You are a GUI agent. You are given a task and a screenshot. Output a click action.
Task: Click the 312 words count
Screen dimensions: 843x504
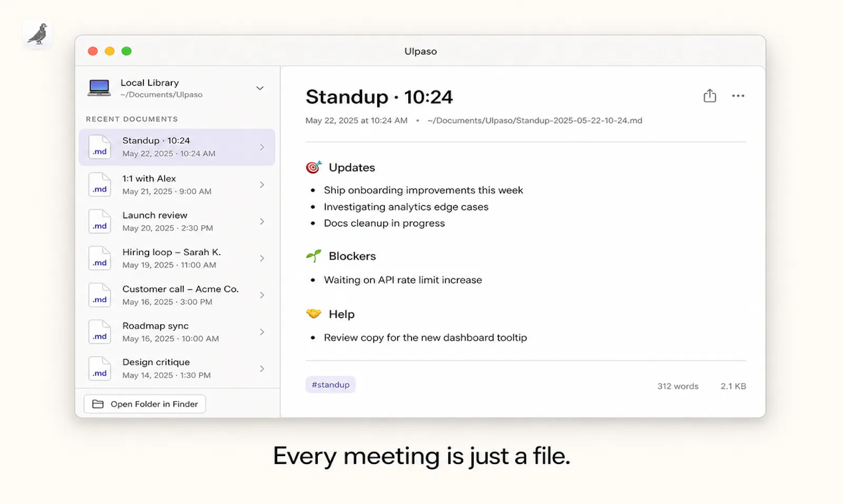point(678,386)
